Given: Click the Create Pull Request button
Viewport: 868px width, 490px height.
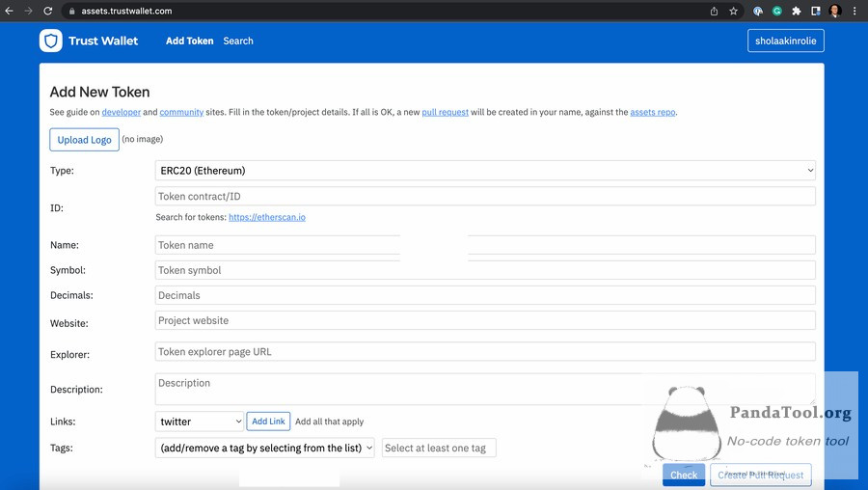Looking at the screenshot, I should [761, 476].
